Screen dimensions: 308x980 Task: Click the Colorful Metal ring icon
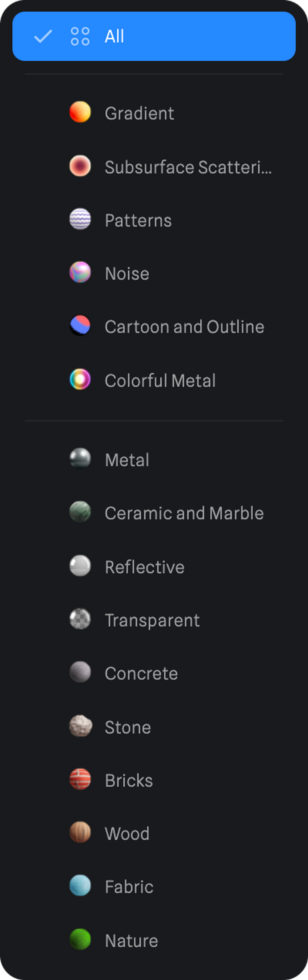[x=80, y=379]
